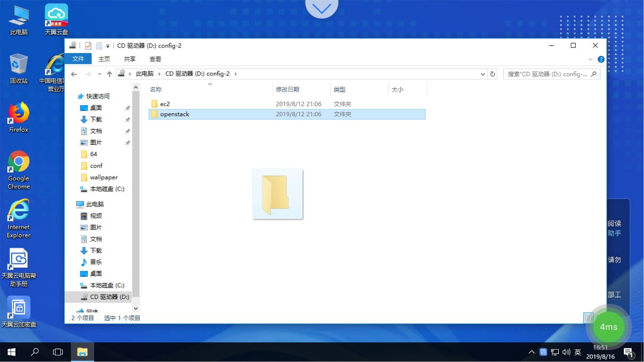Click the 共享 ribbon tab
644x362 pixels.
tap(130, 59)
